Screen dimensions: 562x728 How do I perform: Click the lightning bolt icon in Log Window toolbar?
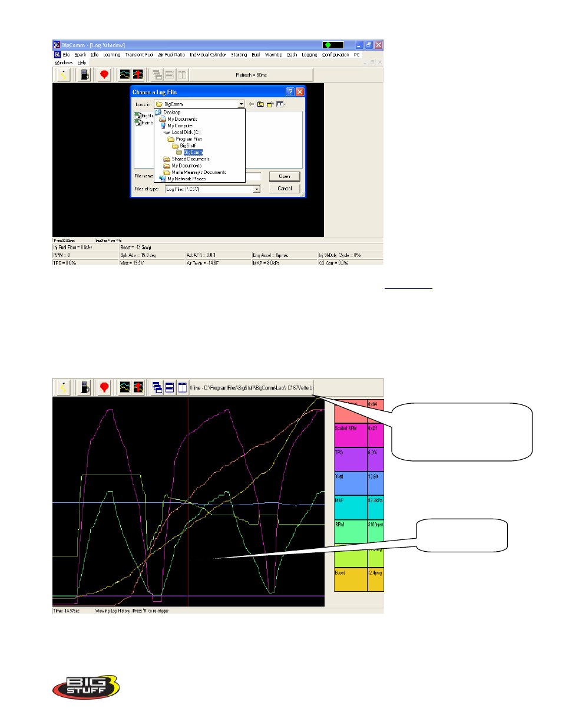coord(62,75)
